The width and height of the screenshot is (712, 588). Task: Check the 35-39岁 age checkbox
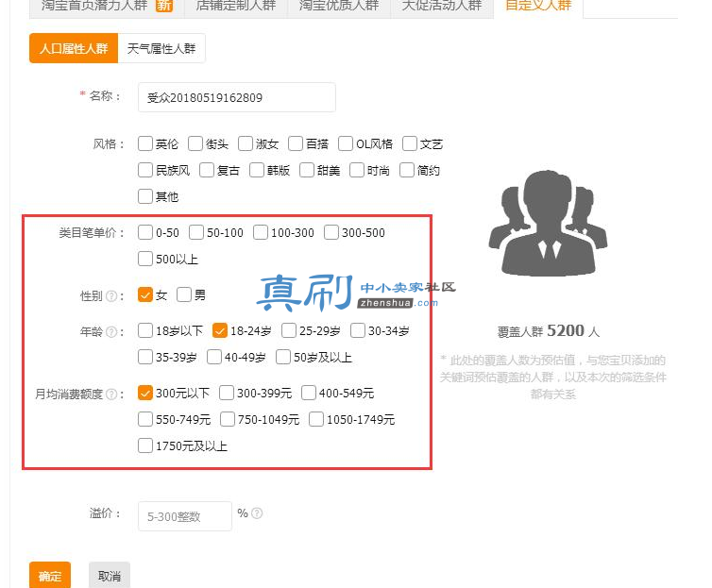coord(145,357)
